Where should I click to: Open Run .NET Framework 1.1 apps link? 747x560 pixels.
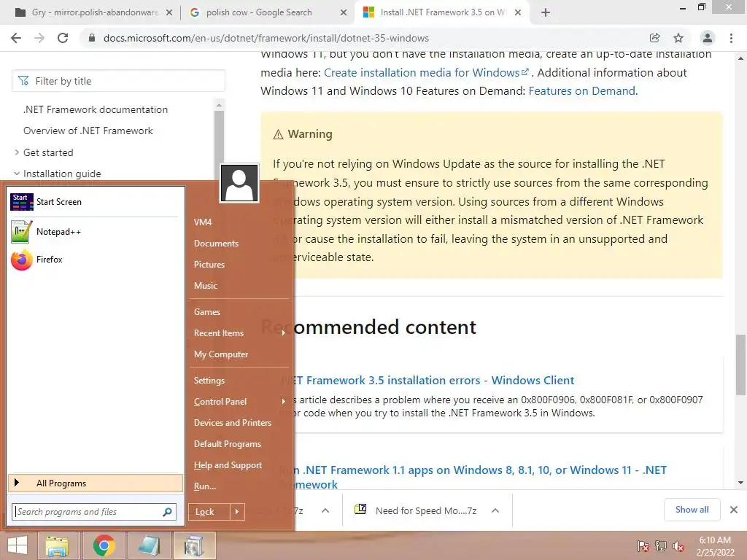click(x=472, y=477)
